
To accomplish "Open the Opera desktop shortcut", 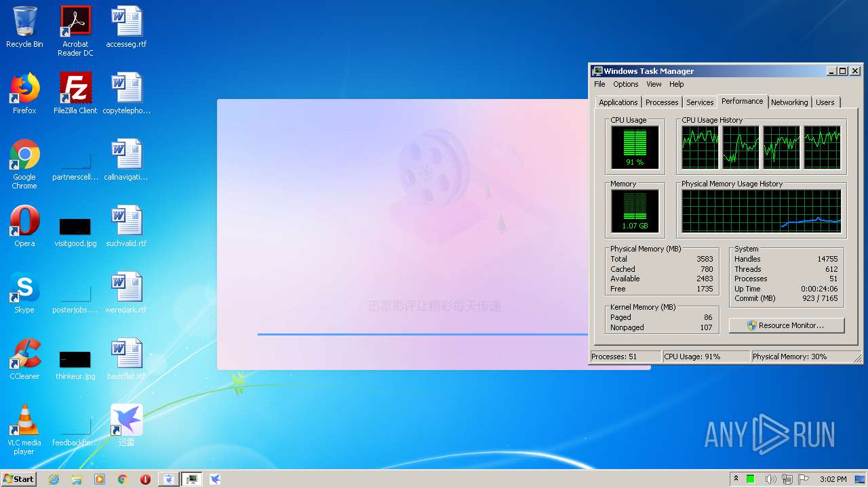I will (24, 226).
